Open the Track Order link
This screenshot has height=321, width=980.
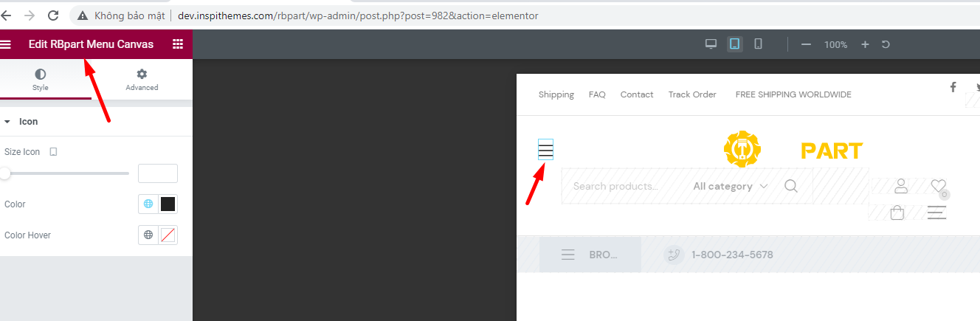692,94
